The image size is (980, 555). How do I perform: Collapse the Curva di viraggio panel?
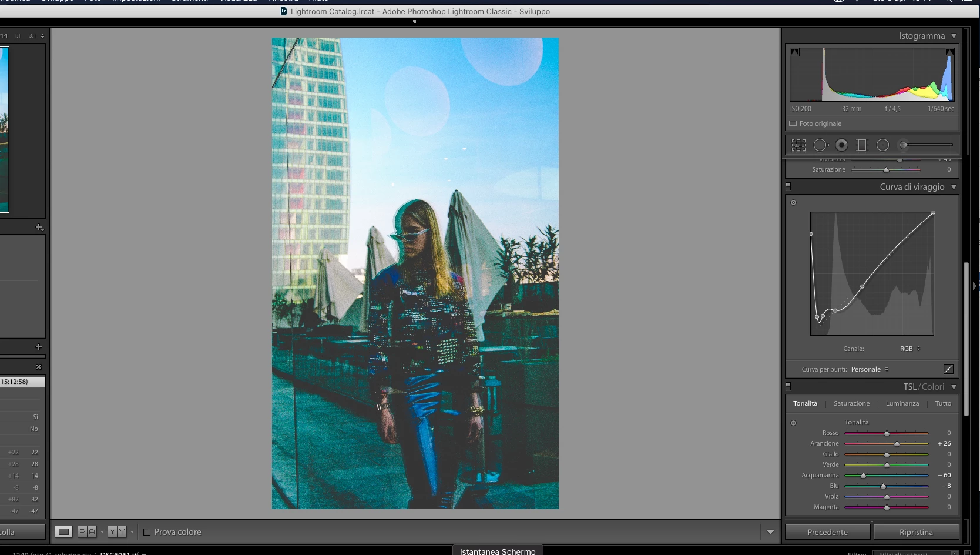[x=954, y=187]
